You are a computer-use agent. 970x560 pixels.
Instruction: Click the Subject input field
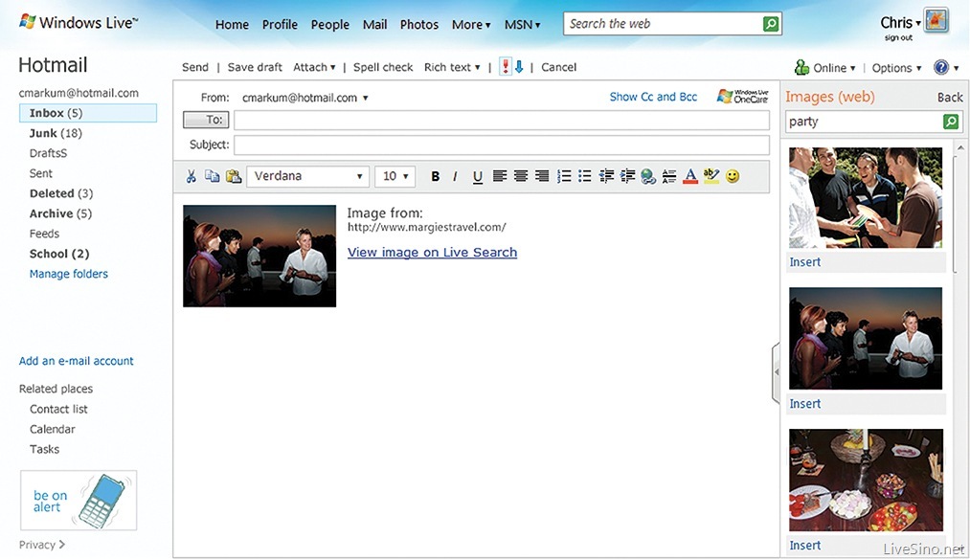(502, 145)
